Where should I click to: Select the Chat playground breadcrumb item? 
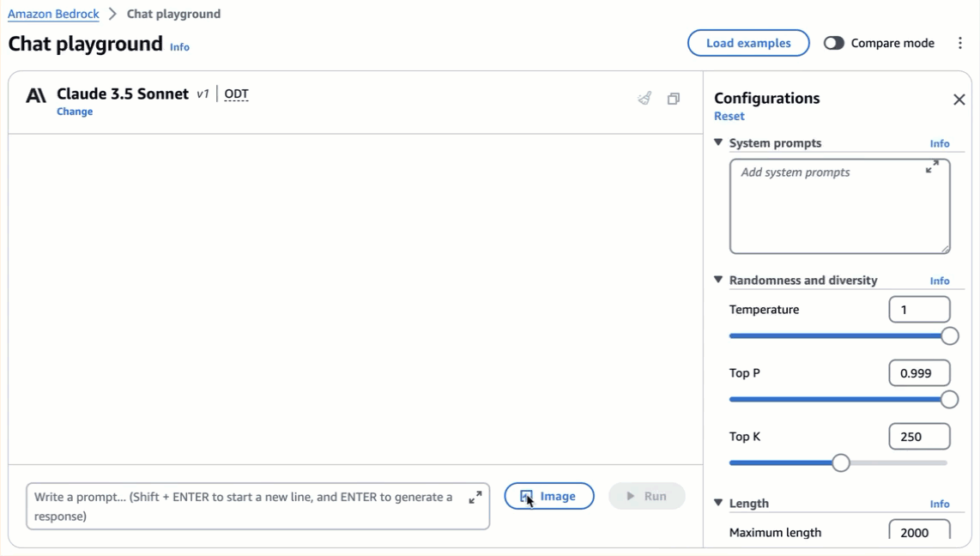[x=174, y=14]
